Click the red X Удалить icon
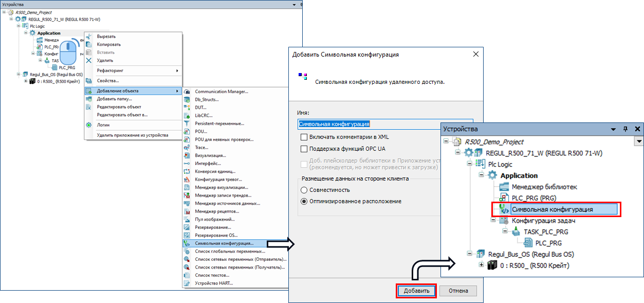Screen dimensions: 644x303 coord(88,60)
